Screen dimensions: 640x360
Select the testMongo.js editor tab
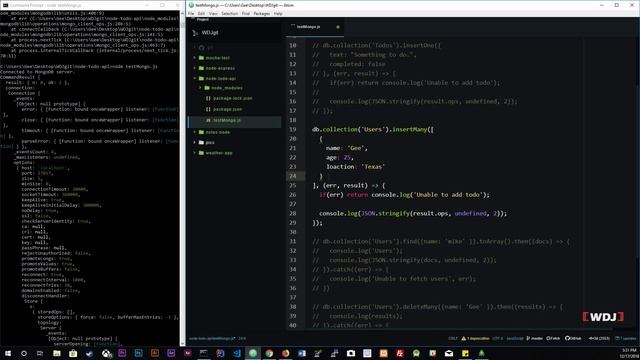coord(314,27)
